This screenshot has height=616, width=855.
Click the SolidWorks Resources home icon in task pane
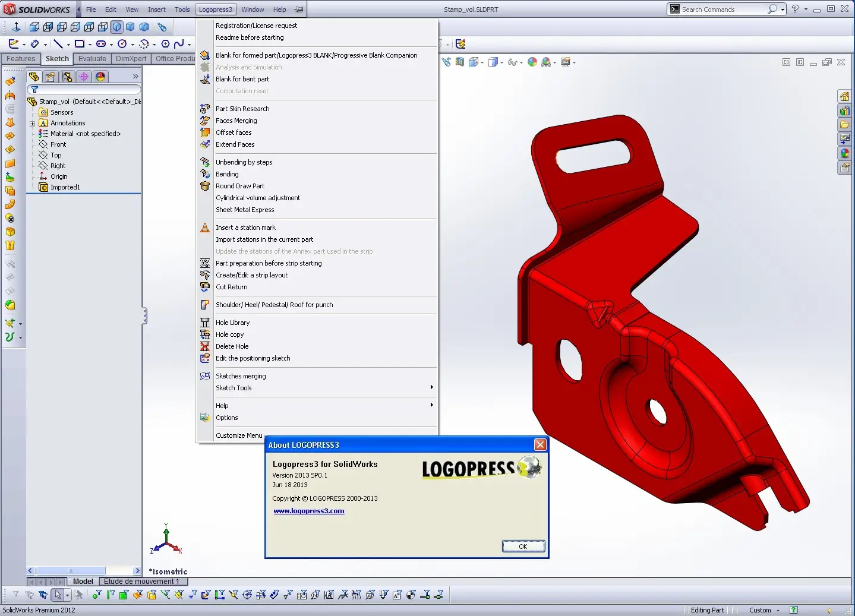pyautogui.click(x=844, y=96)
